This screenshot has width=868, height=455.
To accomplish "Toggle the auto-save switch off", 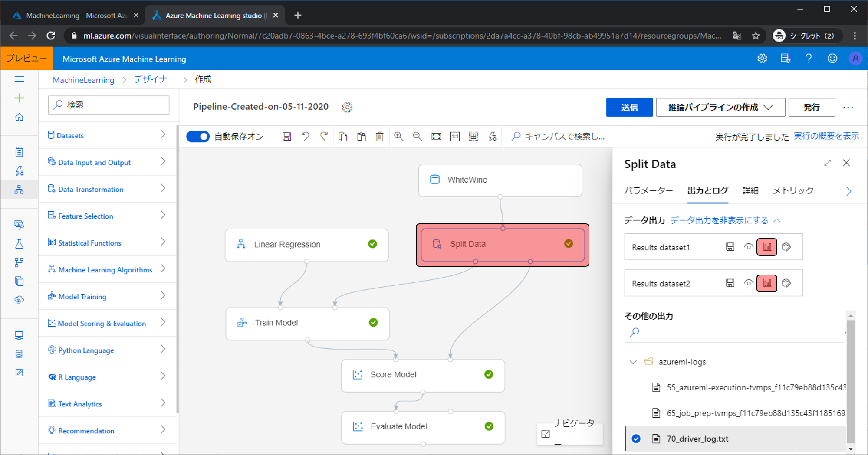I will click(x=198, y=137).
